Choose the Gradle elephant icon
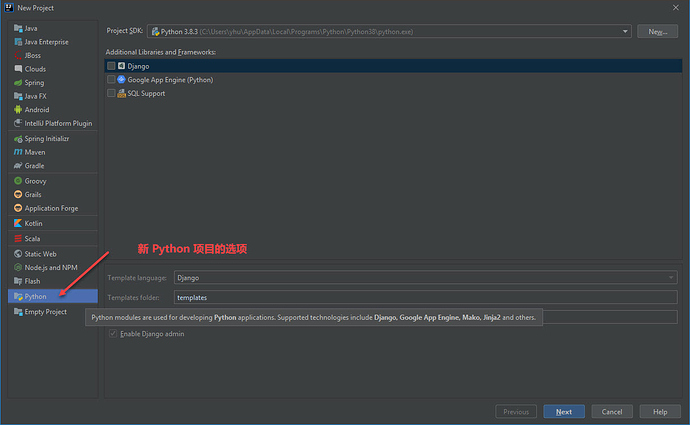This screenshot has width=690, height=425. coord(18,166)
